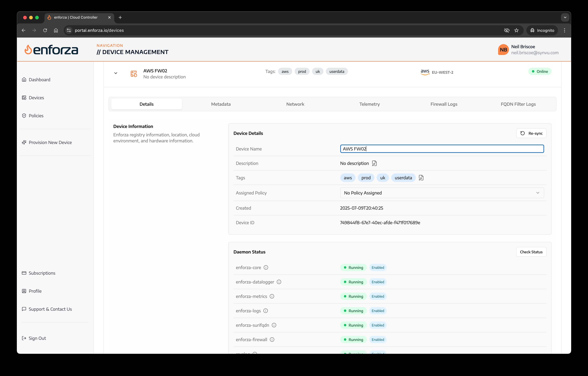Click the Dashboard home icon

(x=24, y=80)
